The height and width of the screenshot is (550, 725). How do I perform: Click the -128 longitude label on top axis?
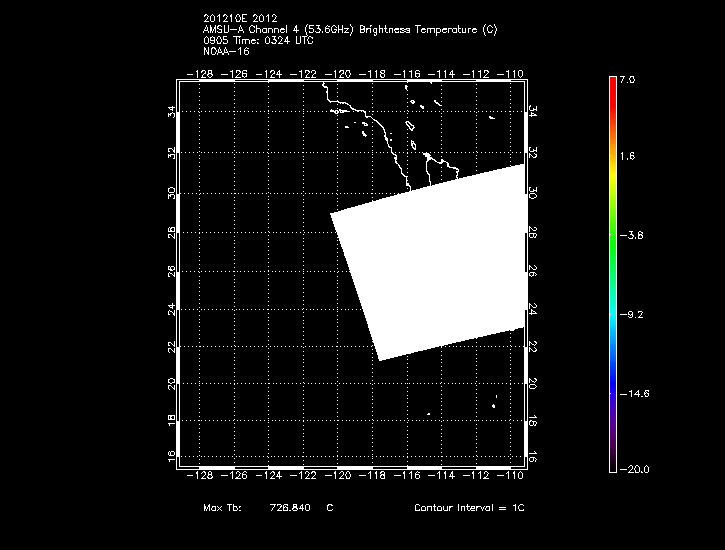pyautogui.click(x=203, y=74)
